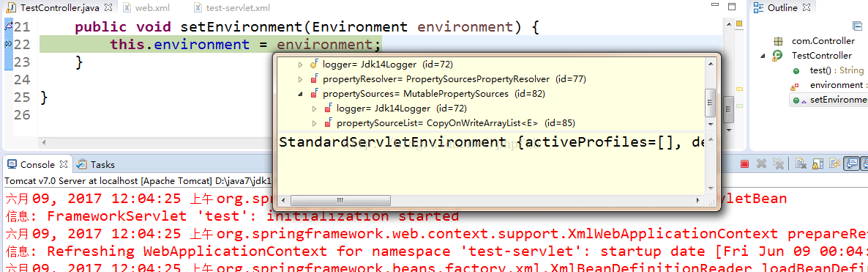Toggle word wrap in Console
The image size is (868, 272).
tap(834, 163)
